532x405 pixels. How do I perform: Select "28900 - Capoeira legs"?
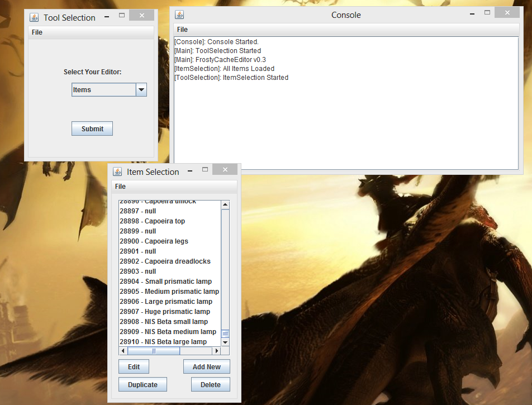[x=170, y=241]
